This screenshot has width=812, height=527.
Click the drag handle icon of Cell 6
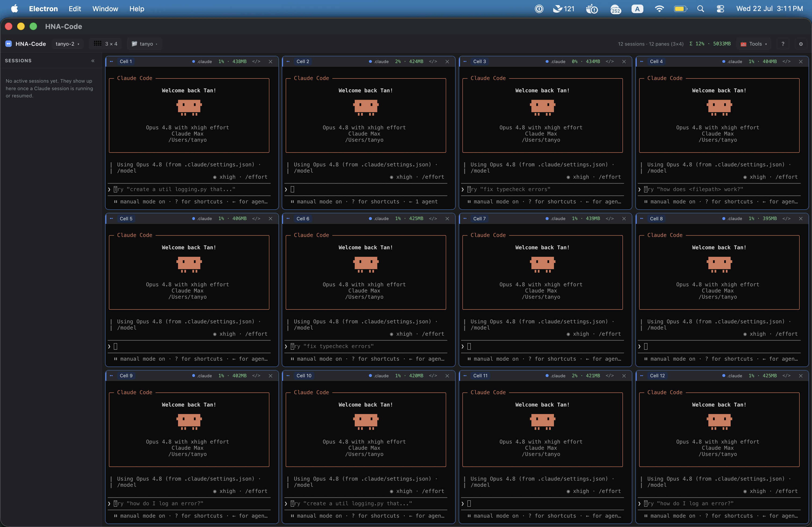(288, 218)
